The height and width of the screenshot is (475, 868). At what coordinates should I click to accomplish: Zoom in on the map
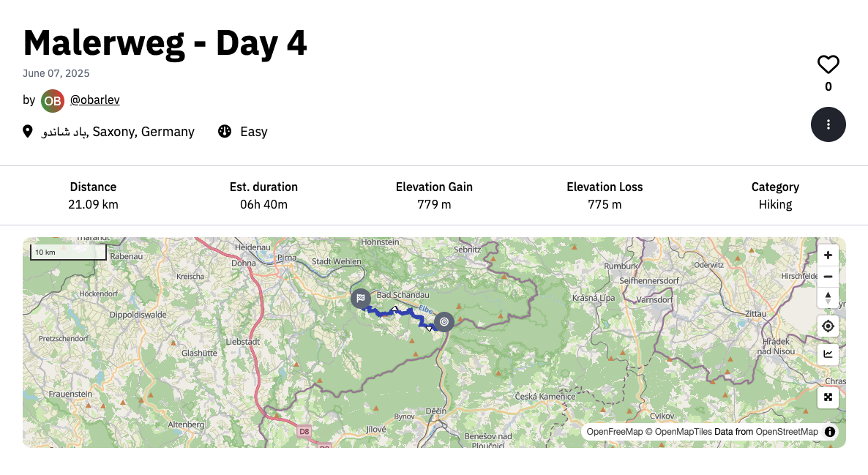828,255
